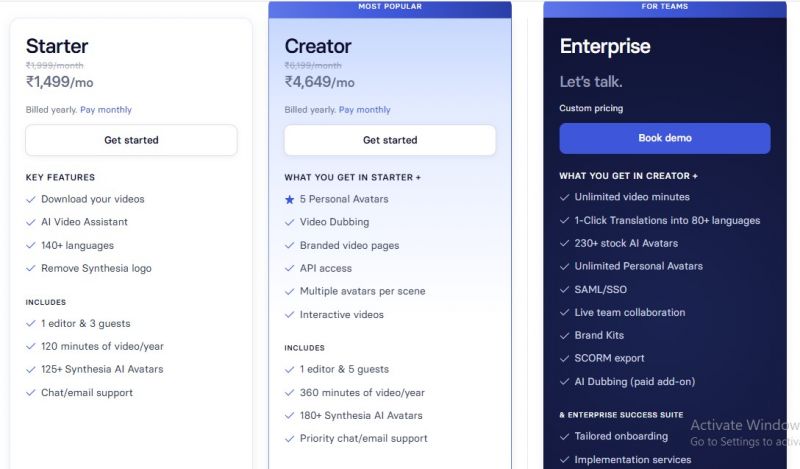Click checkmark beside API access
The width and height of the screenshot is (800, 469).
[289, 268]
